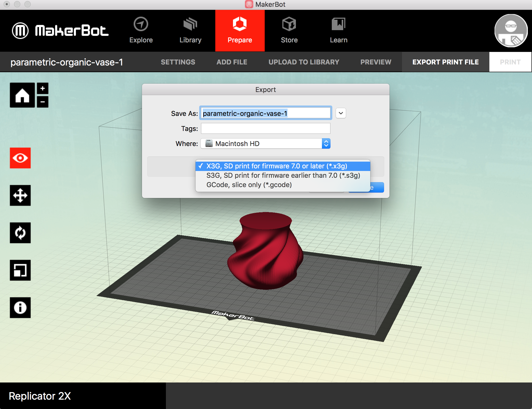The width and height of the screenshot is (532, 409).
Task: Click the Replicator 2X printer label
Action: tap(40, 396)
